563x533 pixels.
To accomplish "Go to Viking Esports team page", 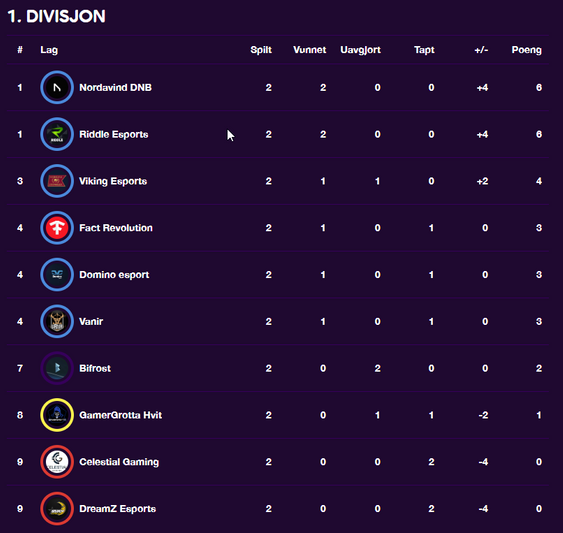I will tap(113, 181).
